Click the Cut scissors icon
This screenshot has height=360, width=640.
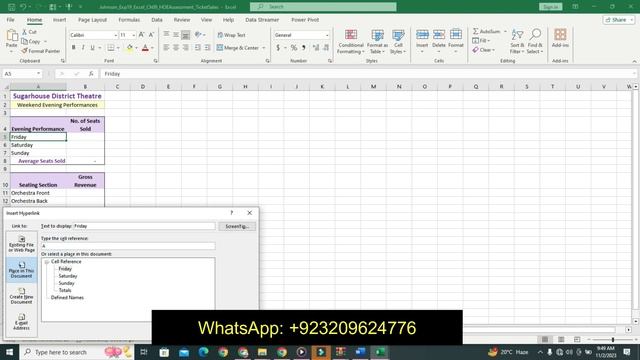[24, 32]
